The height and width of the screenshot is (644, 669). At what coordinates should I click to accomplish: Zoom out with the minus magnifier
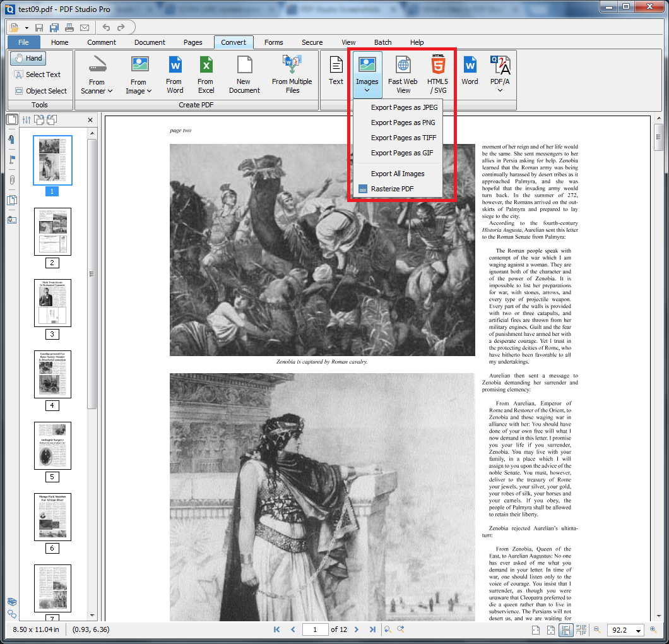pyautogui.click(x=597, y=630)
